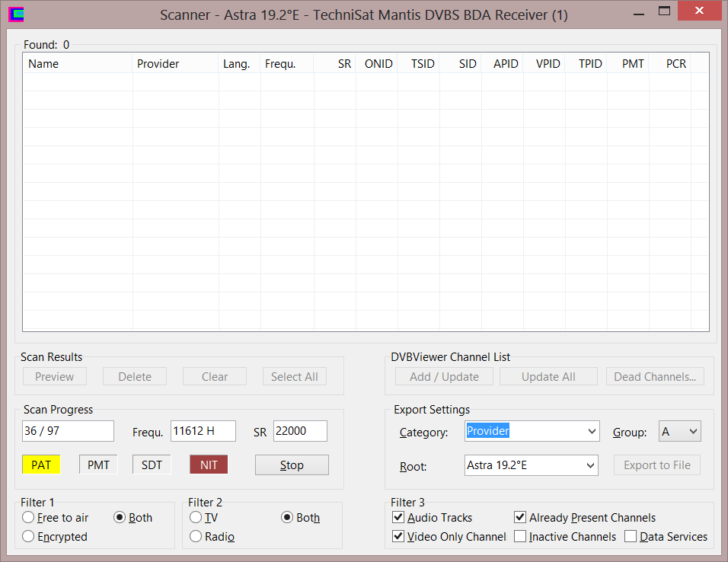Click the DVBViewer app icon in title bar

tap(16, 14)
